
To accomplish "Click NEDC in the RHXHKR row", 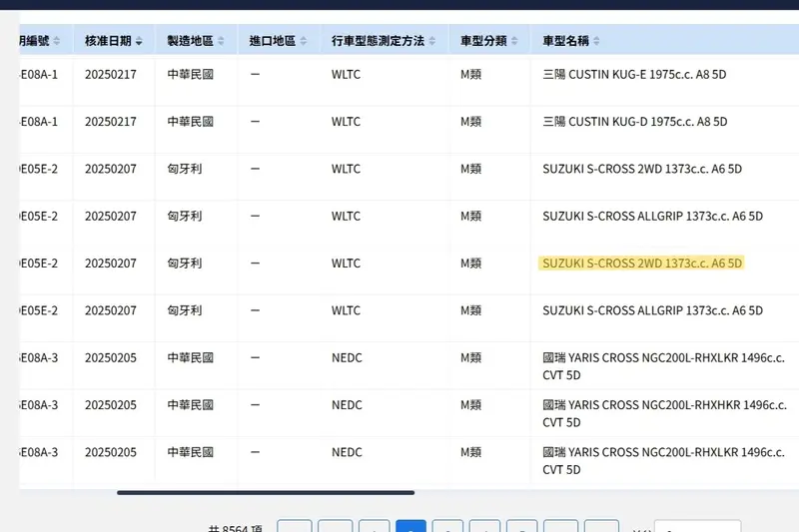I will 347,405.
